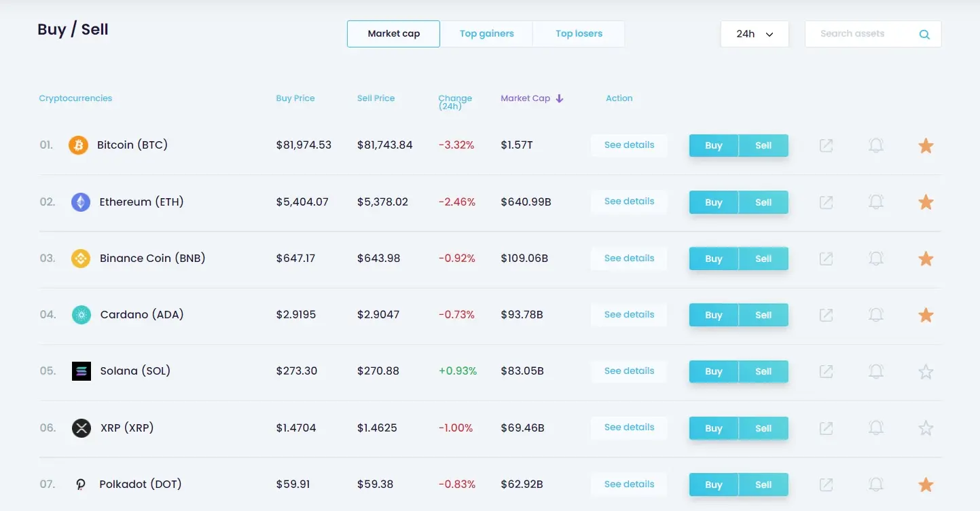Viewport: 980px width, 511px height.
Task: Buy Polkadot button
Action: (714, 485)
